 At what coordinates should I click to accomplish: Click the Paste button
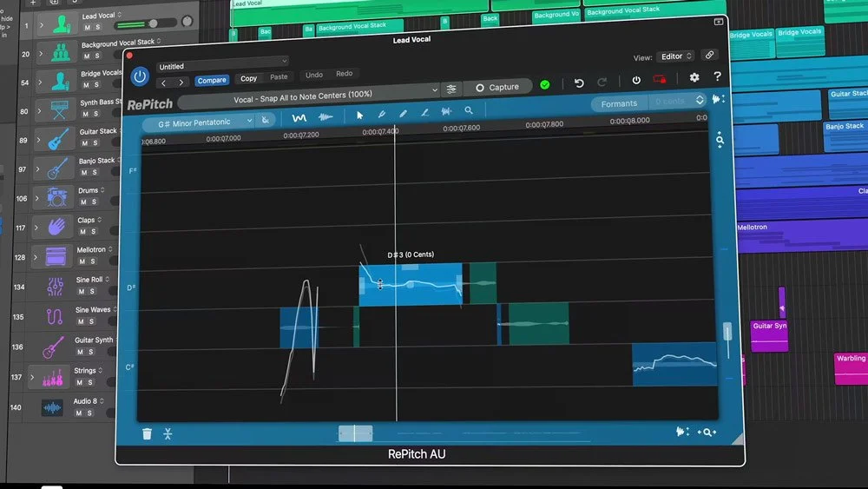tap(279, 77)
